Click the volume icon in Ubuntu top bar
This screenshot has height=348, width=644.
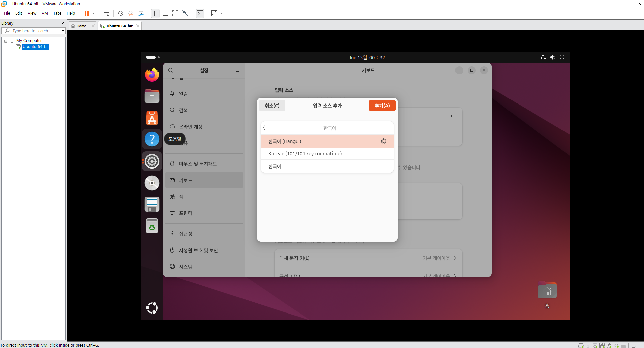tap(552, 57)
